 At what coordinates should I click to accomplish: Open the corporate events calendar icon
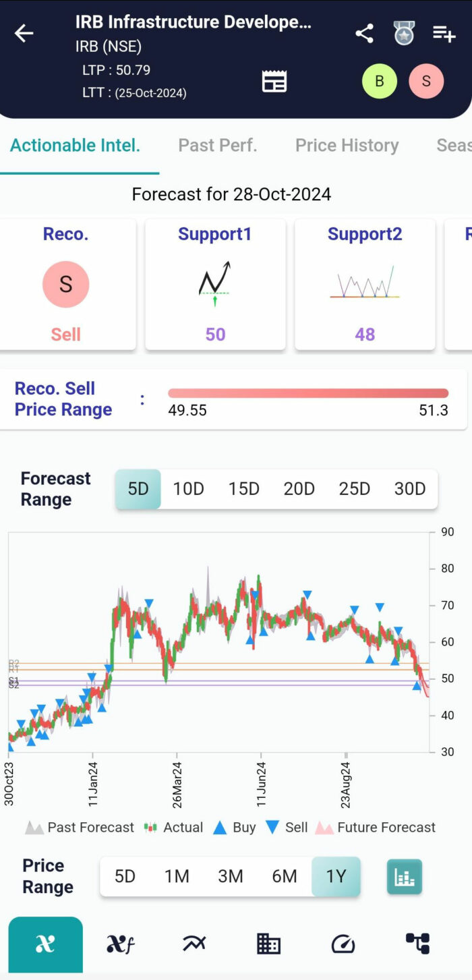(x=274, y=80)
